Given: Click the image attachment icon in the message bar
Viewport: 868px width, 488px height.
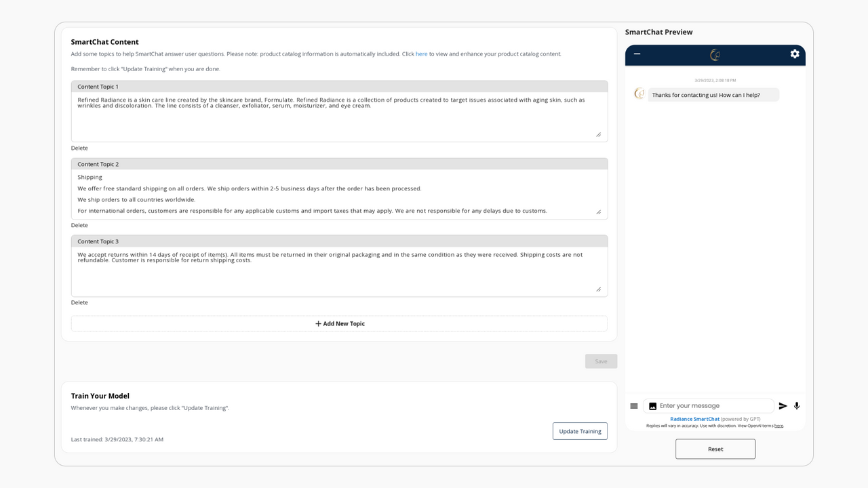Looking at the screenshot, I should click(x=652, y=405).
